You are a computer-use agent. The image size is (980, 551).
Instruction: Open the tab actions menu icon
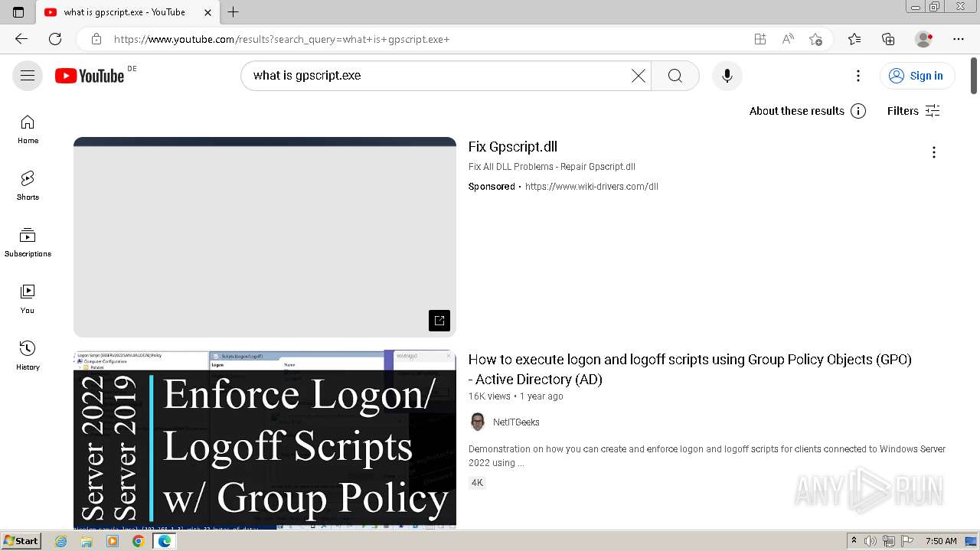click(18, 12)
